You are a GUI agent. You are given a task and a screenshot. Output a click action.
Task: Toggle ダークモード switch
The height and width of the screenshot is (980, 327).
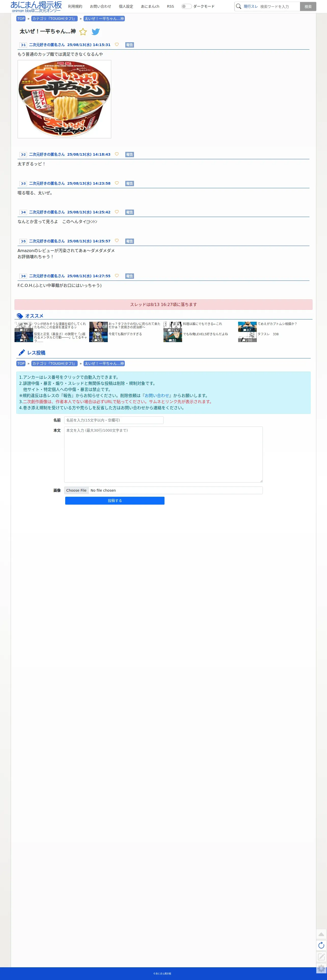coord(186,6)
